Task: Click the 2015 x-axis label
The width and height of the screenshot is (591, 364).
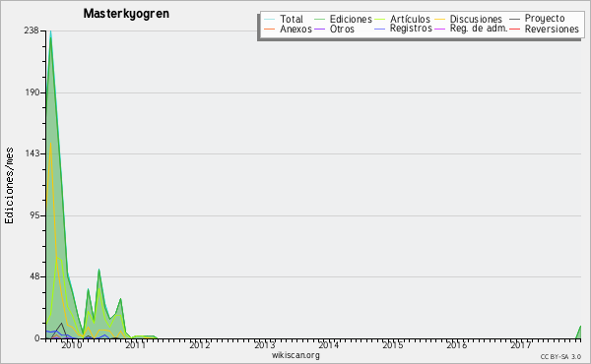Action: pos(393,344)
